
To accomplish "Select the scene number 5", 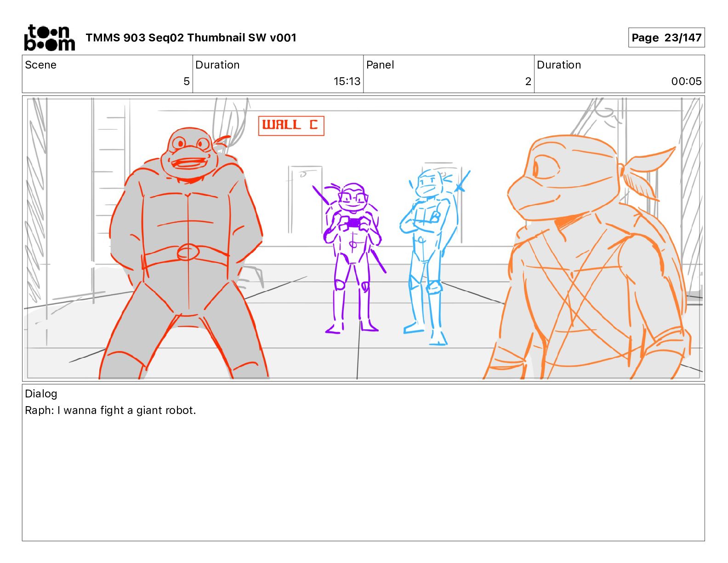I will click(x=187, y=81).
